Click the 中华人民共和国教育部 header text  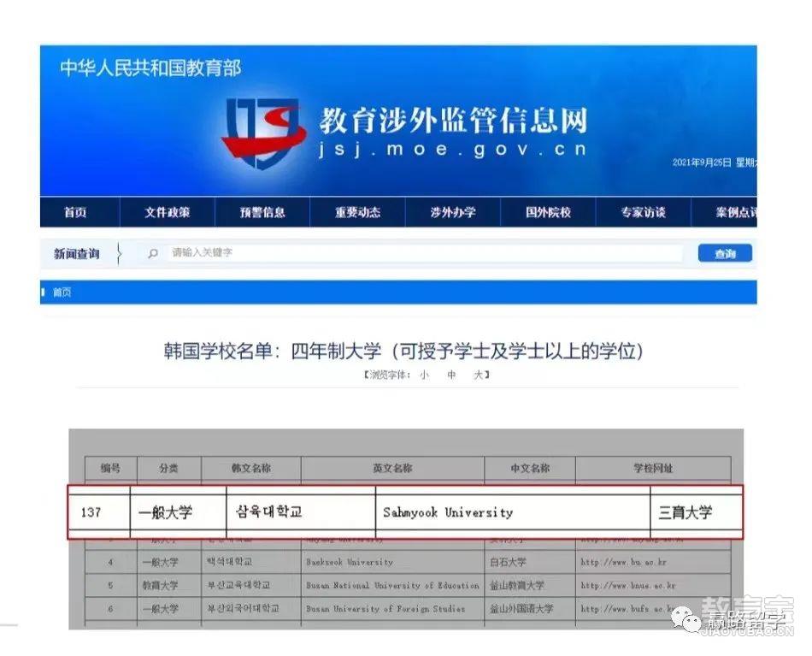[150, 68]
